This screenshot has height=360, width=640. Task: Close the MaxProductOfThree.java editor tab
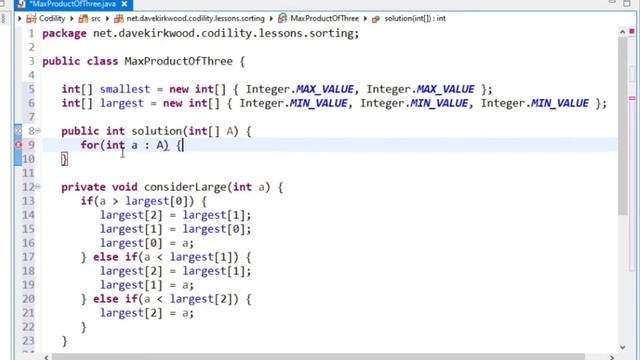pos(124,4)
